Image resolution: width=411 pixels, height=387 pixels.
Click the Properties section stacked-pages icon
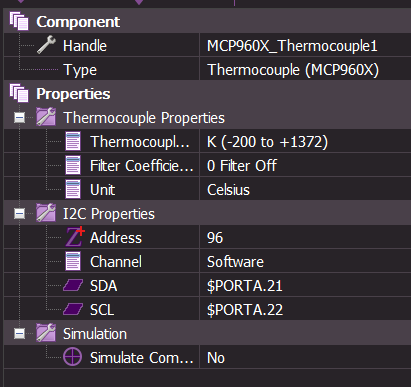[x=19, y=93]
